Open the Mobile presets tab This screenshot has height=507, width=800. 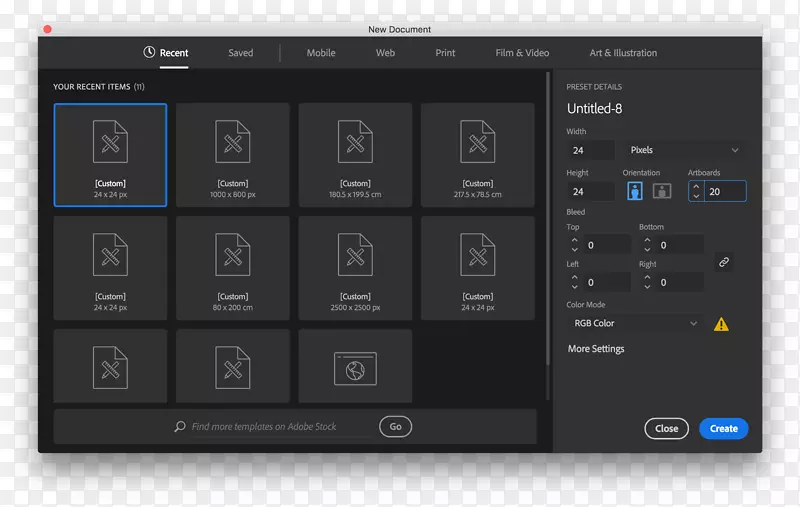click(321, 53)
